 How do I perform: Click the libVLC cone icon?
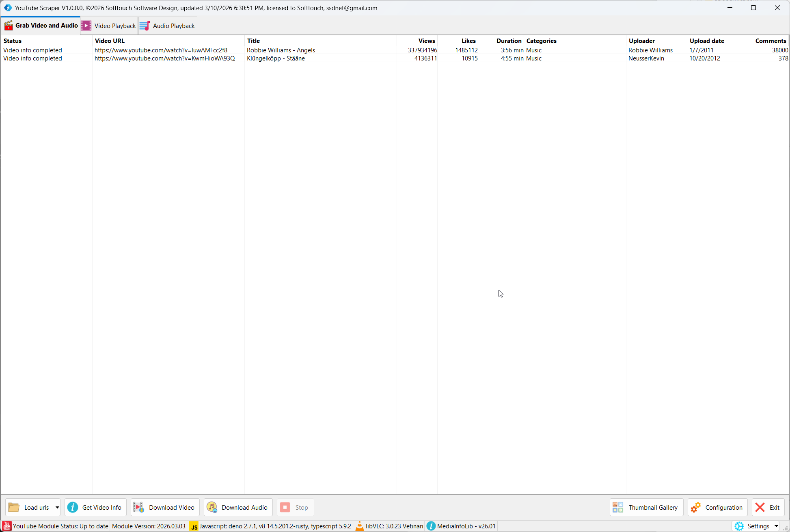[359, 526]
